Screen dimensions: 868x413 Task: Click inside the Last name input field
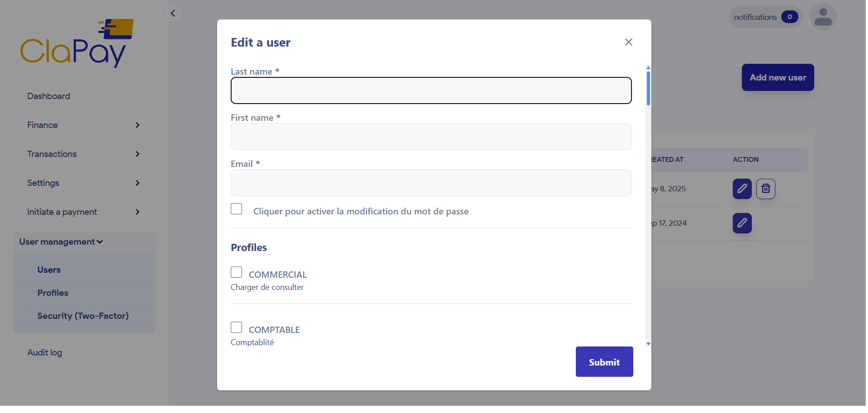[x=431, y=90]
